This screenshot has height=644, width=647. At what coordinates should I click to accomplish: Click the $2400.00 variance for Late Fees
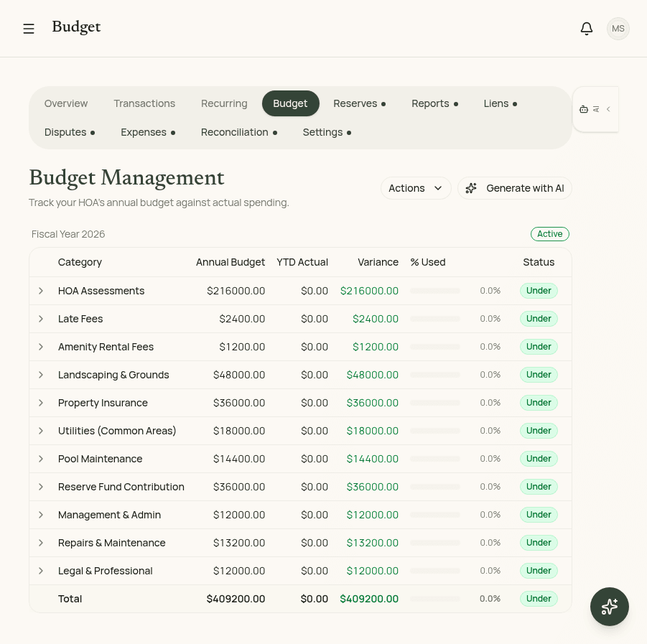click(376, 319)
